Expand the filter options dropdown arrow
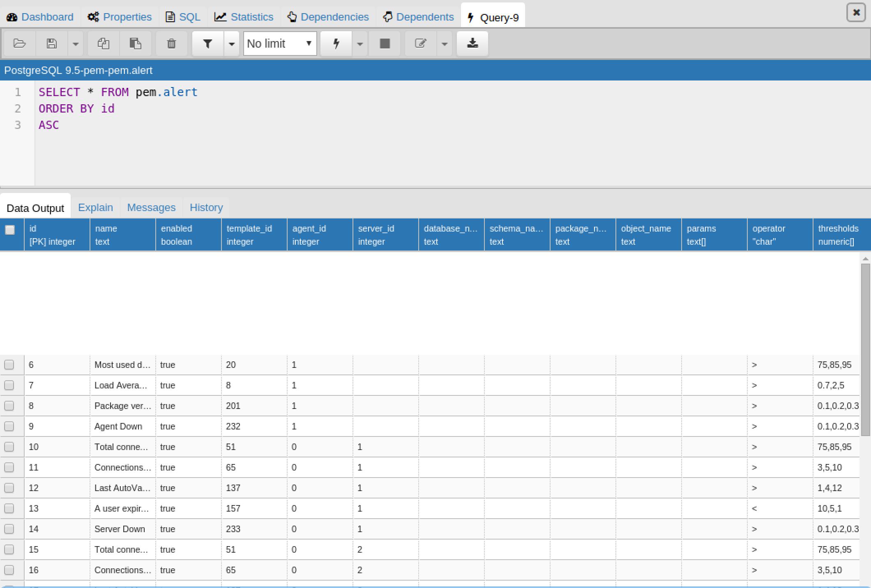The height and width of the screenshot is (588, 871). click(x=232, y=44)
